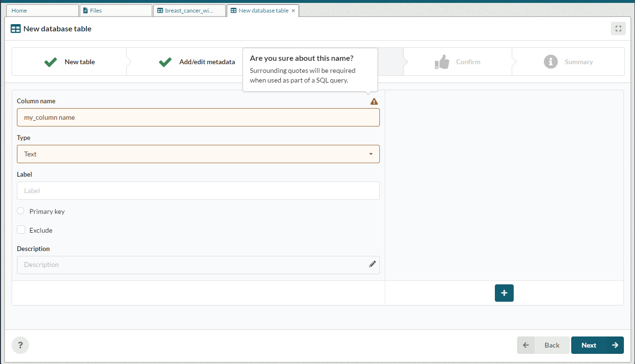Add a new column with plus button
The width and height of the screenshot is (635, 364).
tap(504, 293)
